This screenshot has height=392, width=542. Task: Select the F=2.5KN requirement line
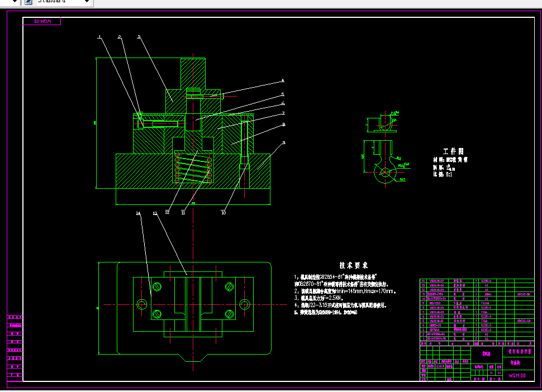click(x=318, y=298)
